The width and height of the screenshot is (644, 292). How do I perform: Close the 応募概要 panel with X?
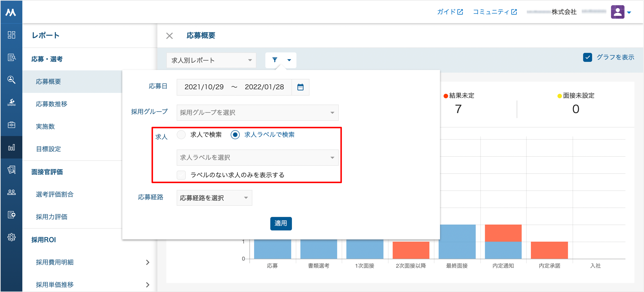point(169,36)
